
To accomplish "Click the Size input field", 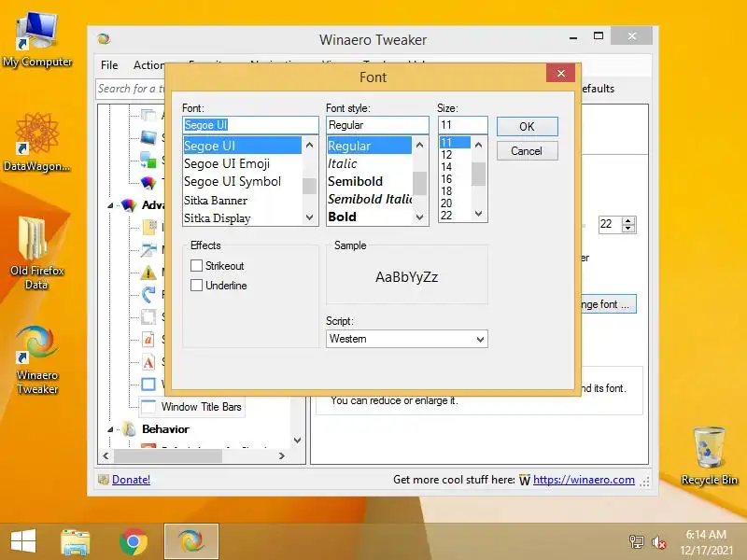I will (462, 125).
